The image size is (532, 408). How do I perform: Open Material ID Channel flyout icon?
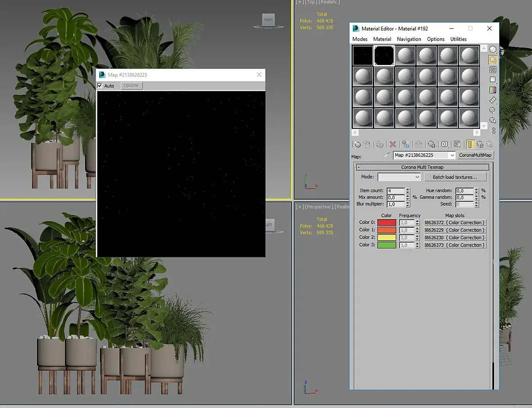[x=445, y=144]
